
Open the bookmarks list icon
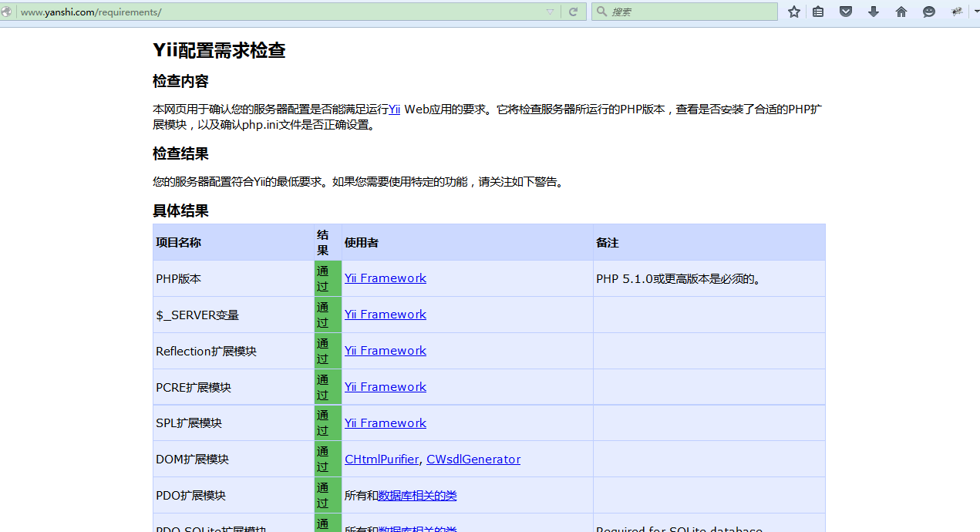(x=818, y=12)
